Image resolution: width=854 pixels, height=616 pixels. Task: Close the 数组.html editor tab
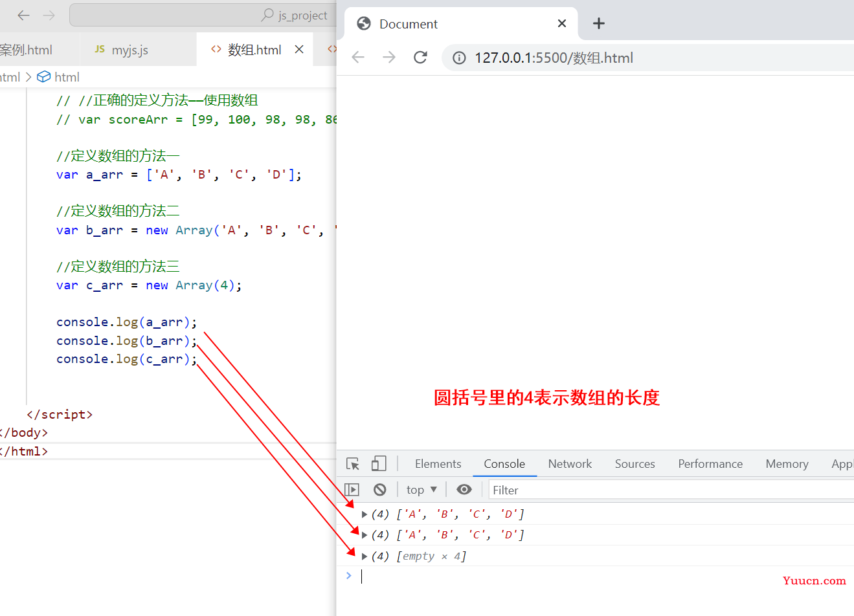pos(299,49)
